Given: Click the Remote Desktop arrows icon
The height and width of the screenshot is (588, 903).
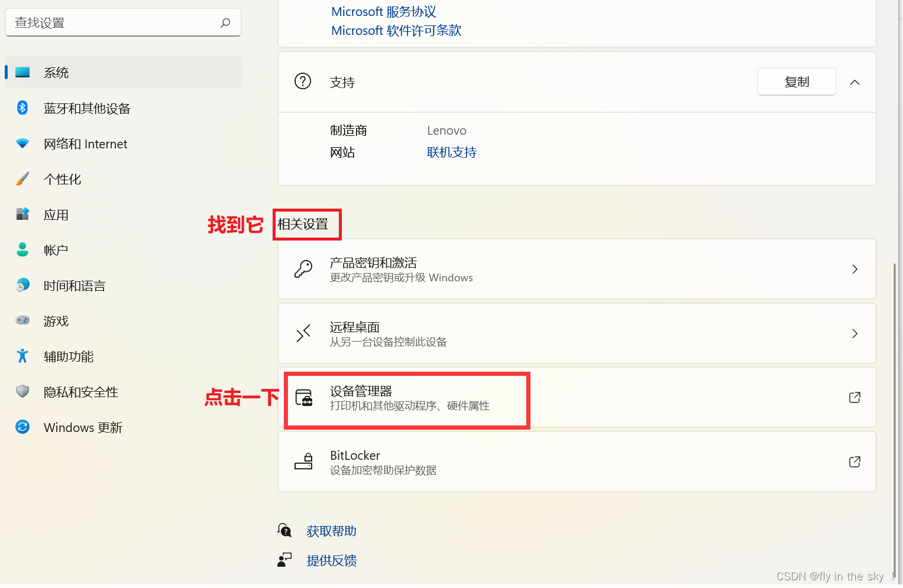Looking at the screenshot, I should point(303,333).
